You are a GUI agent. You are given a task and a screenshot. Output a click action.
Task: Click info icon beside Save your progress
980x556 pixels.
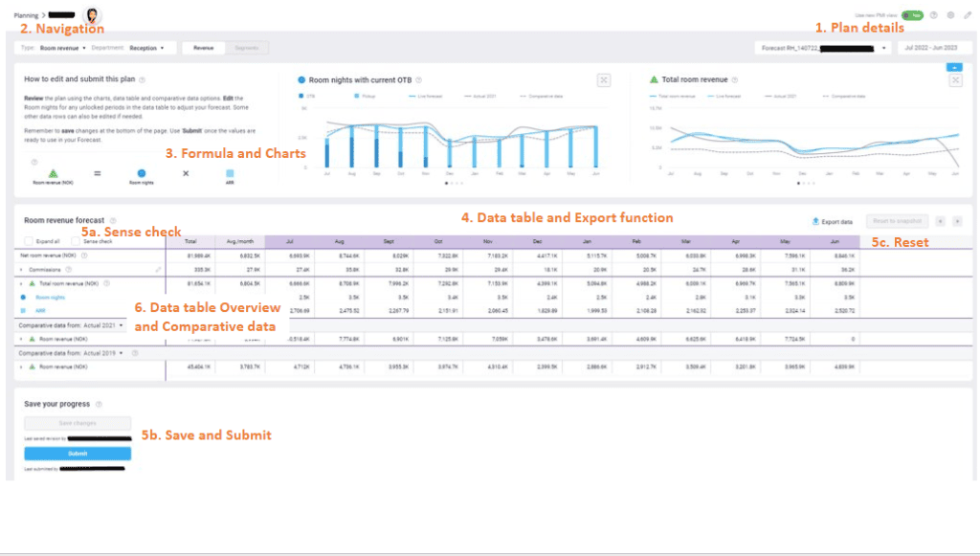[x=99, y=405]
